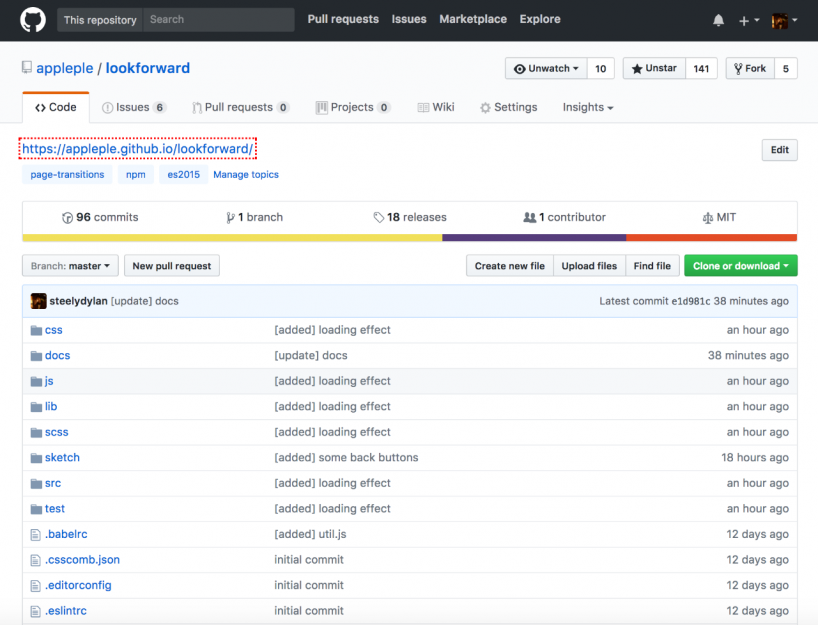
Task: Focus the repository Search field
Action: [218, 20]
